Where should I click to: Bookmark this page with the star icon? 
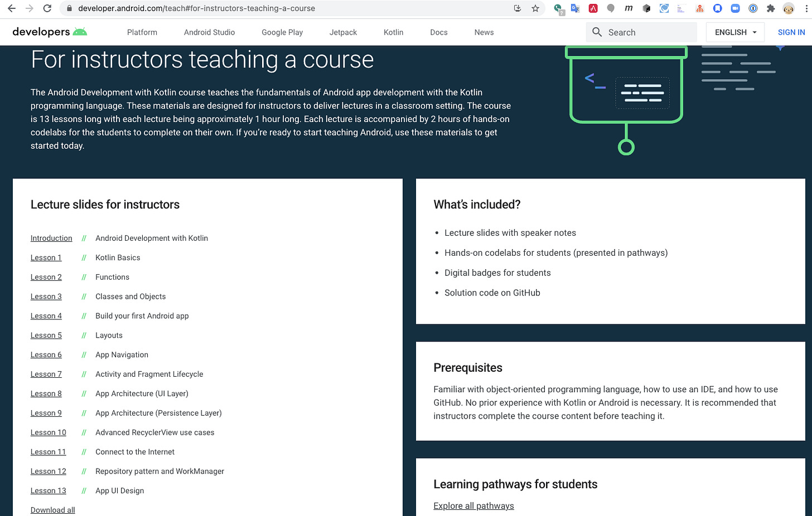(x=535, y=8)
